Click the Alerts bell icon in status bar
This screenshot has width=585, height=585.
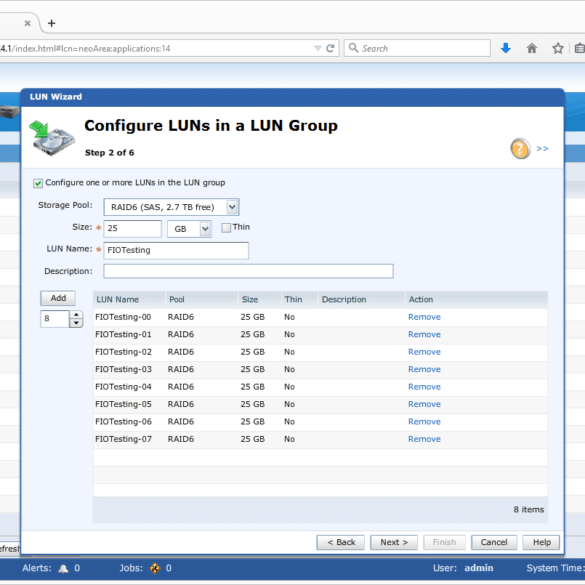click(x=63, y=568)
